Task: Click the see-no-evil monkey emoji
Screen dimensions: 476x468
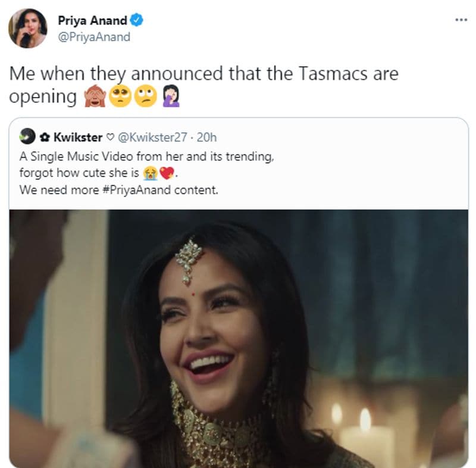Action: 95,96
